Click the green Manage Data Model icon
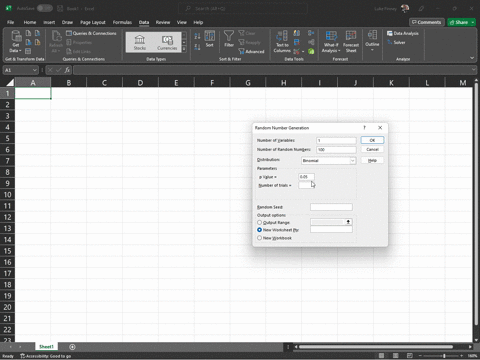Viewport: 480px width, 360px height. click(x=311, y=51)
